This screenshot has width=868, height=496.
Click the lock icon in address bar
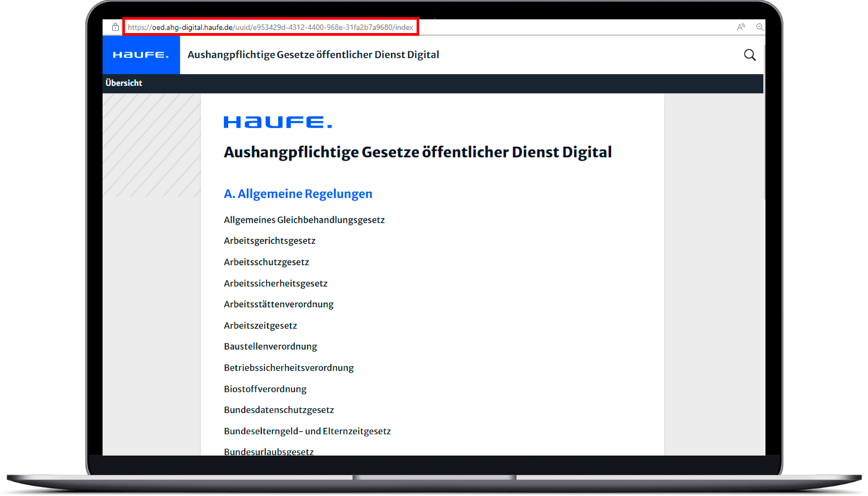(x=115, y=27)
